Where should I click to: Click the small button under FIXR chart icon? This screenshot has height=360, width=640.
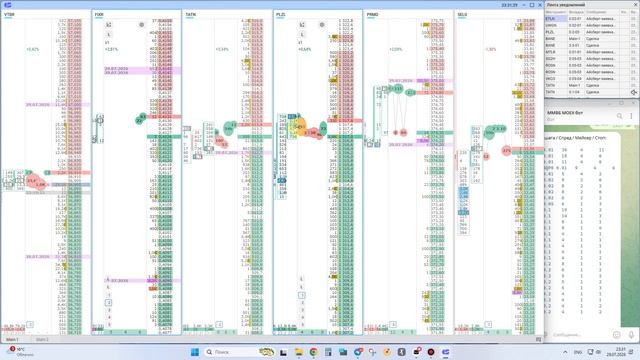click(108, 35)
